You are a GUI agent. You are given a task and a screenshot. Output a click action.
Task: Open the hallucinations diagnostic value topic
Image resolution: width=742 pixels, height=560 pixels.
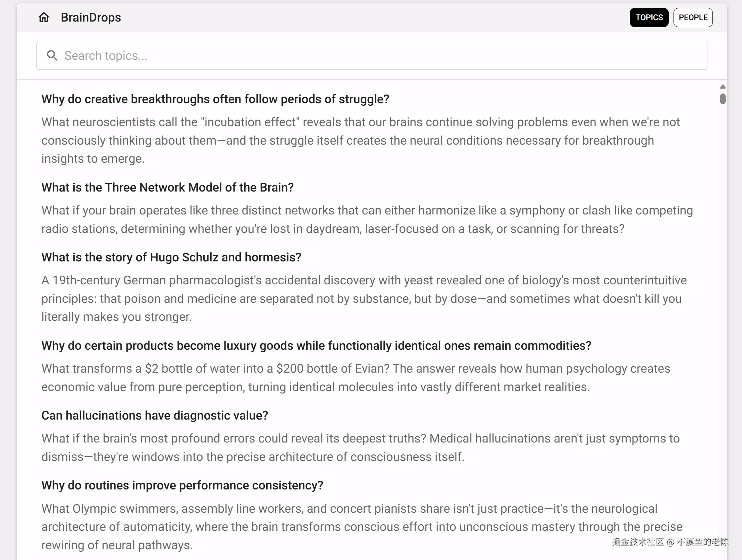[155, 415]
